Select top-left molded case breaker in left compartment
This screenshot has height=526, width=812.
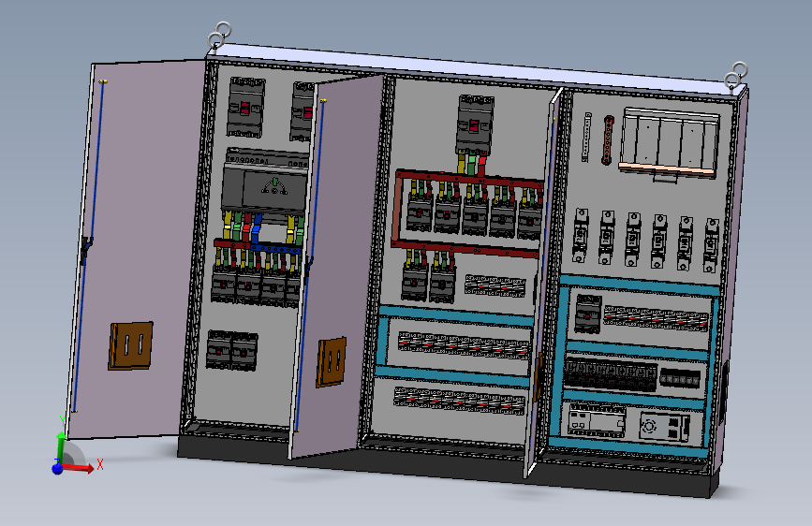[x=246, y=108]
